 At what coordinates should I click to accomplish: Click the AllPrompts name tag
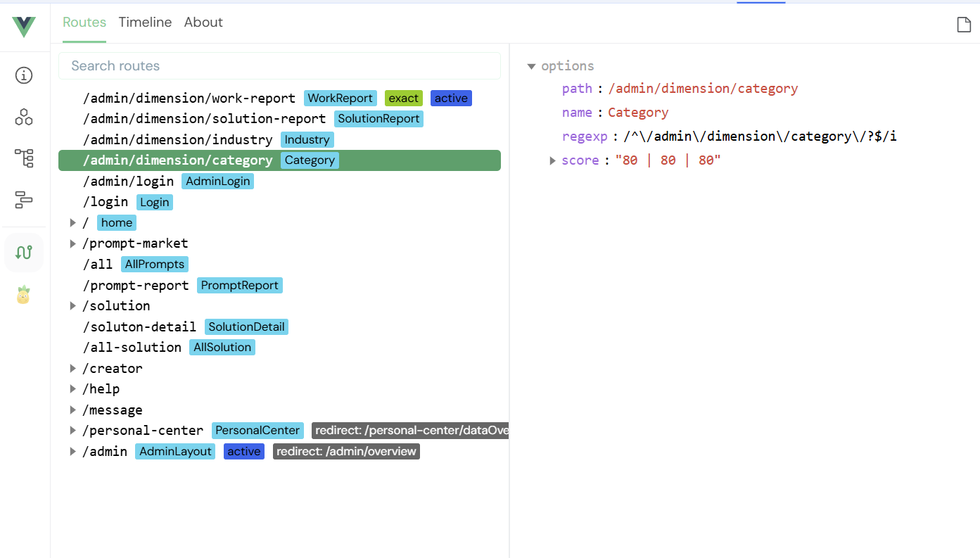point(154,265)
